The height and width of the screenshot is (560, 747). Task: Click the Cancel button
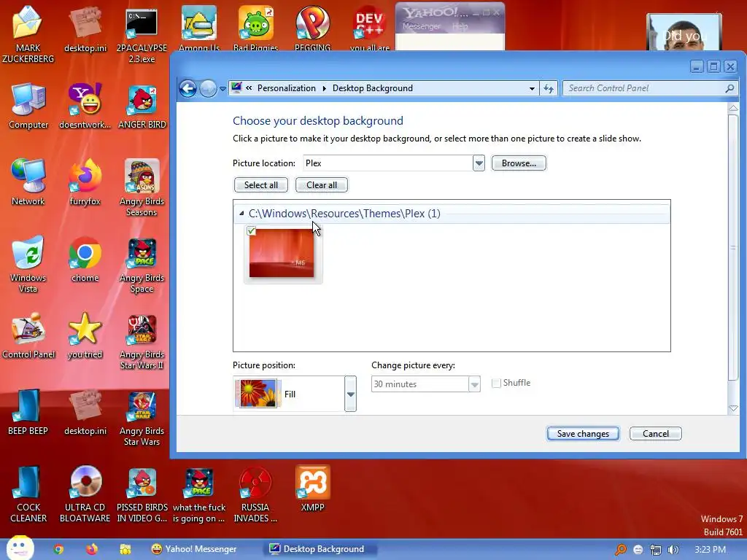pyautogui.click(x=656, y=434)
